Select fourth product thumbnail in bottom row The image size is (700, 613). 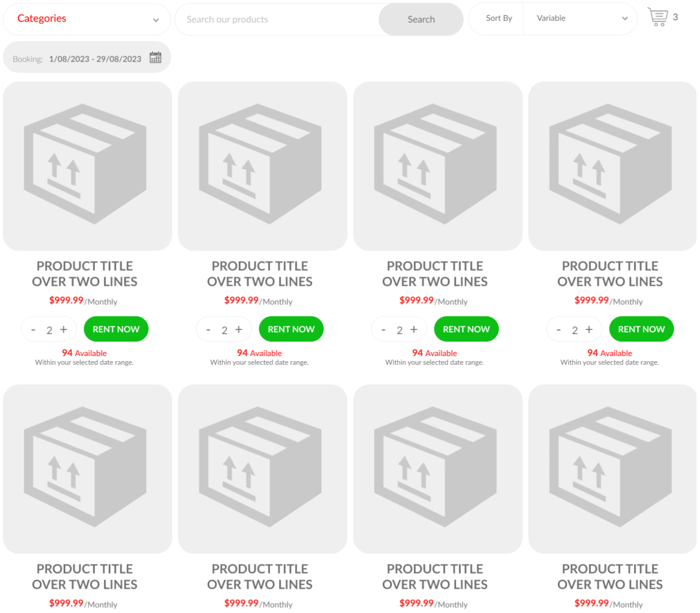612,469
